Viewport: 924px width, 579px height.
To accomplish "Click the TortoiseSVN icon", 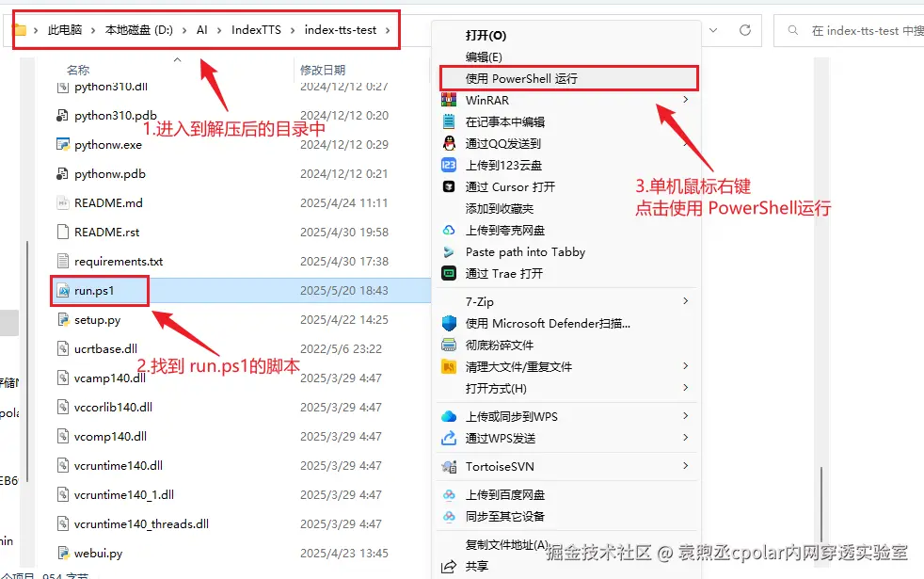I will point(449,466).
